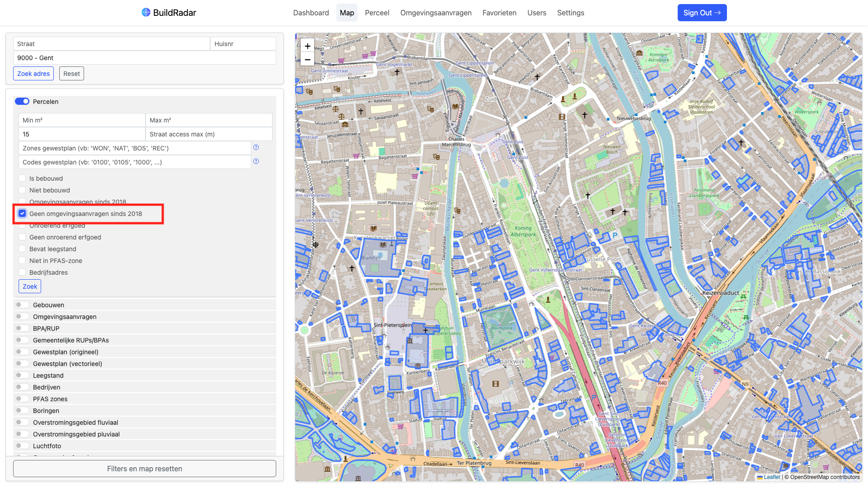Uncheck Geen omgevingsaanvragen sinds 2018
This screenshot has width=868, height=488.
22,213
